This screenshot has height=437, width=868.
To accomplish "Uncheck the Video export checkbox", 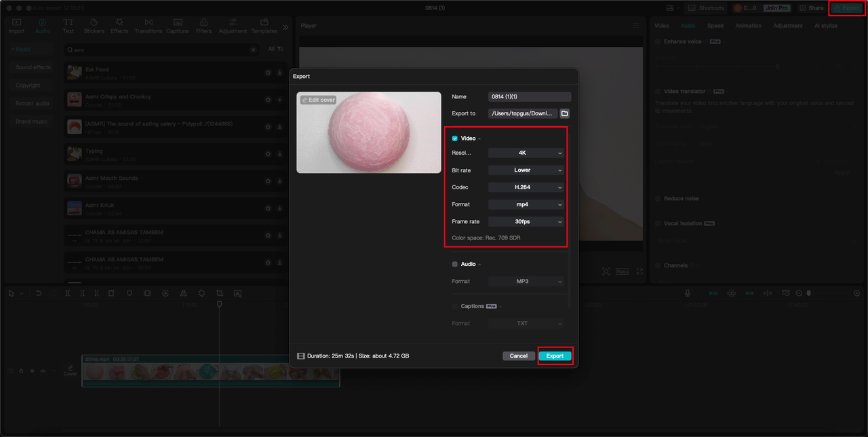I will 455,138.
